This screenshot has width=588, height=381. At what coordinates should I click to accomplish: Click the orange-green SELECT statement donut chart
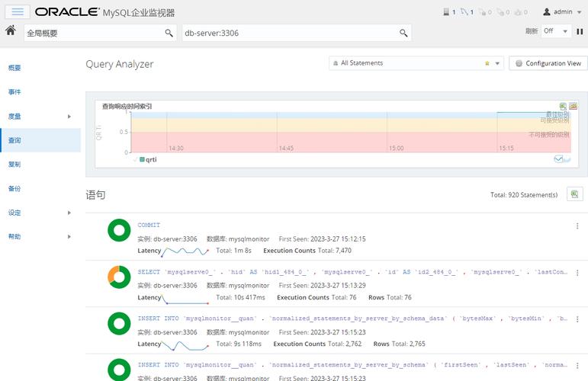click(119, 277)
